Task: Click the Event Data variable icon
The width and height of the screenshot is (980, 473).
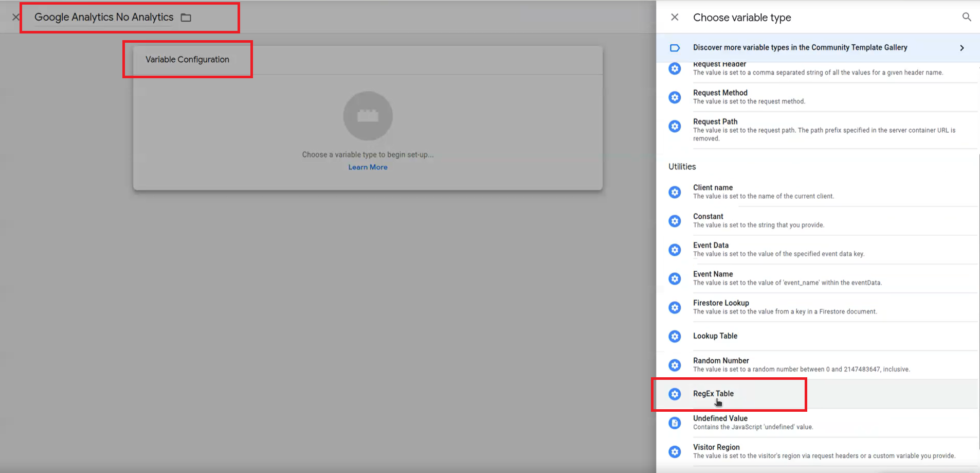Action: pyautogui.click(x=675, y=250)
